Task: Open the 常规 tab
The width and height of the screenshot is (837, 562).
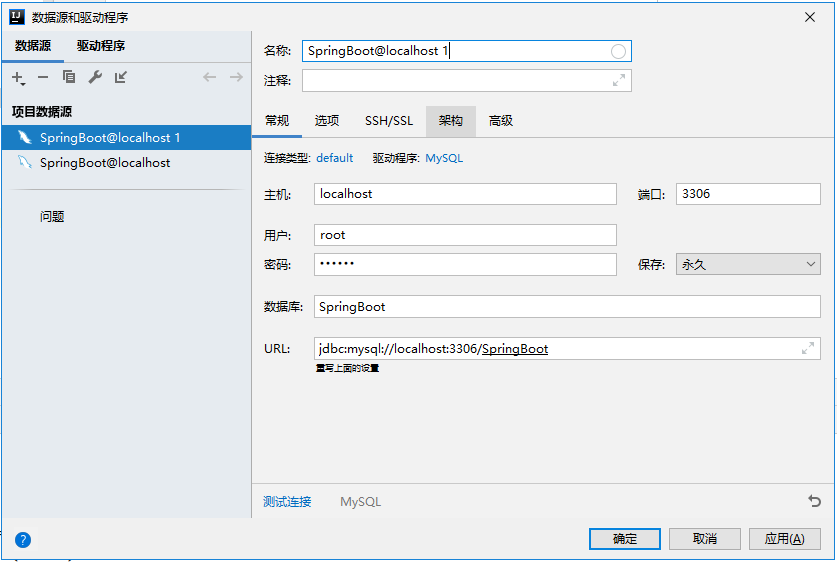Action: 277,121
